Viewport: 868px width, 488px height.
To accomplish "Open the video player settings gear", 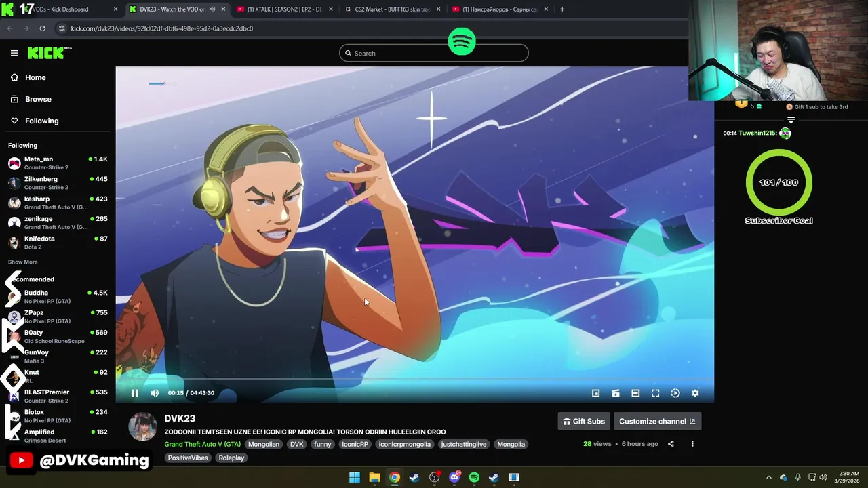I will point(695,393).
